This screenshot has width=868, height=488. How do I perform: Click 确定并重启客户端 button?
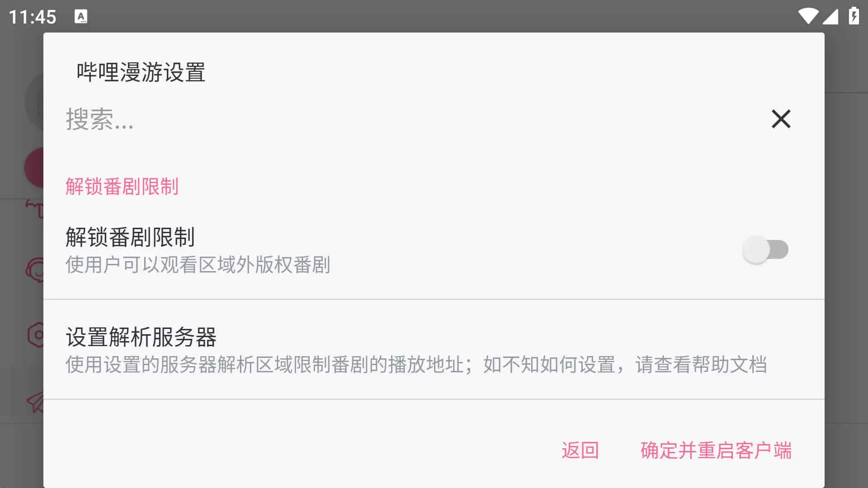(715, 450)
